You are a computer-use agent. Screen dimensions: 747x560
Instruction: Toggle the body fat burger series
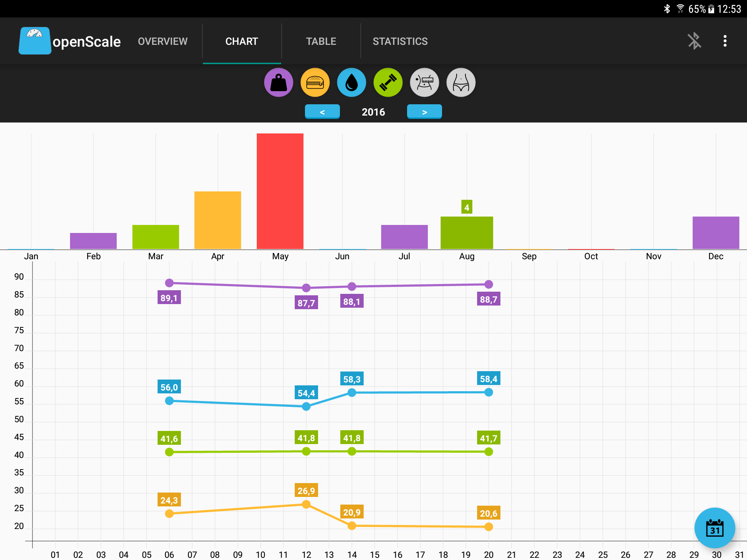click(315, 82)
